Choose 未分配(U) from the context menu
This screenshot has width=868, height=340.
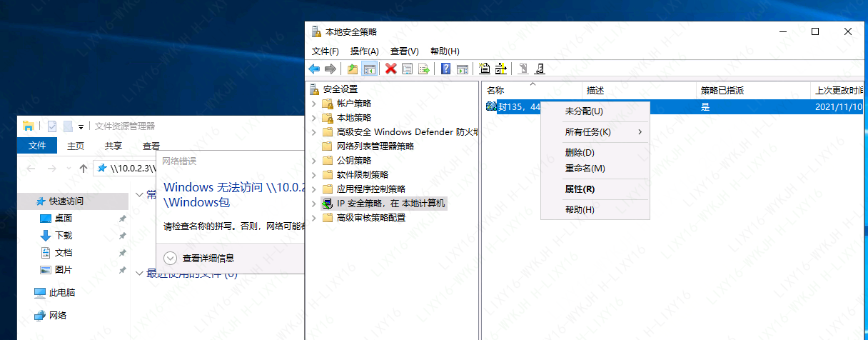coord(596,111)
